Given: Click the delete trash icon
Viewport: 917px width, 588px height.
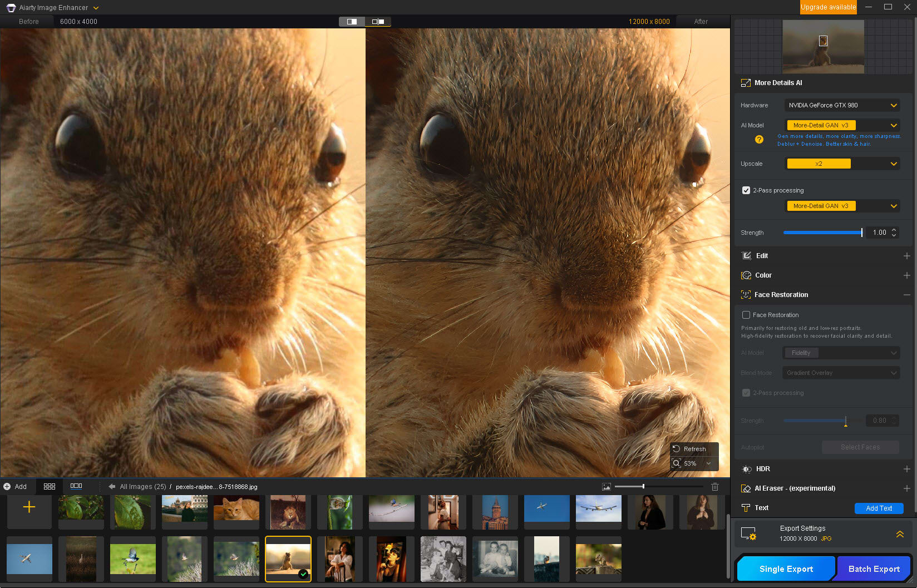Looking at the screenshot, I should pyautogui.click(x=715, y=487).
